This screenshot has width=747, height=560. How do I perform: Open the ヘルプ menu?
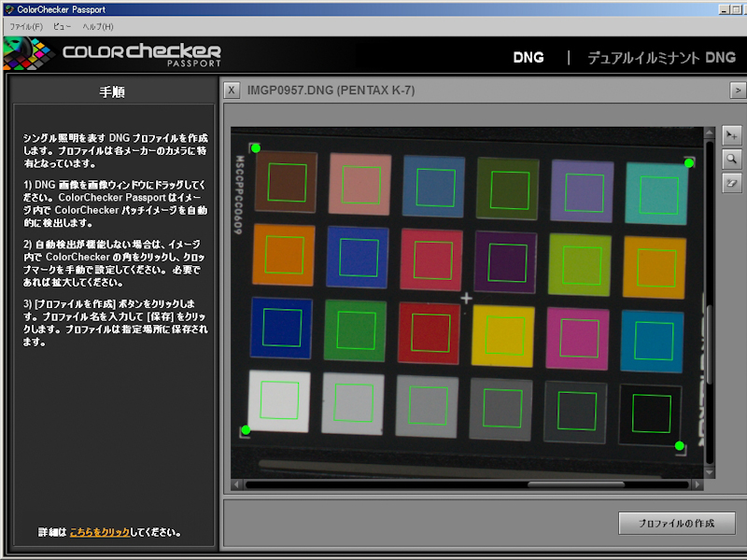(96, 26)
